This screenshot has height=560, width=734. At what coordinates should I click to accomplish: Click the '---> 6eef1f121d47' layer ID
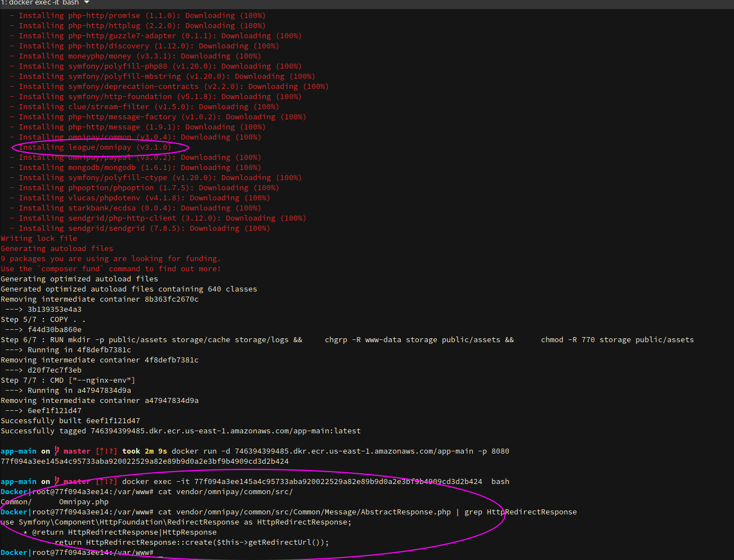pos(43,411)
